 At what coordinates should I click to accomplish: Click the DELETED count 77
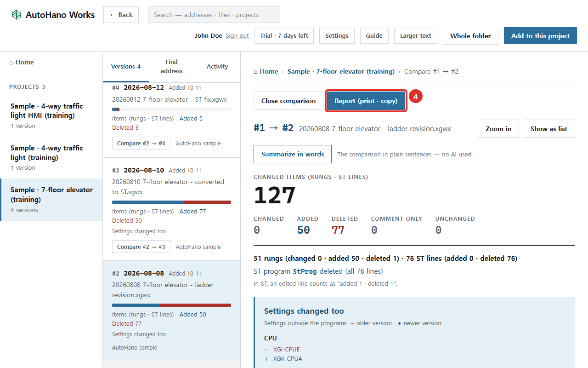tap(338, 230)
